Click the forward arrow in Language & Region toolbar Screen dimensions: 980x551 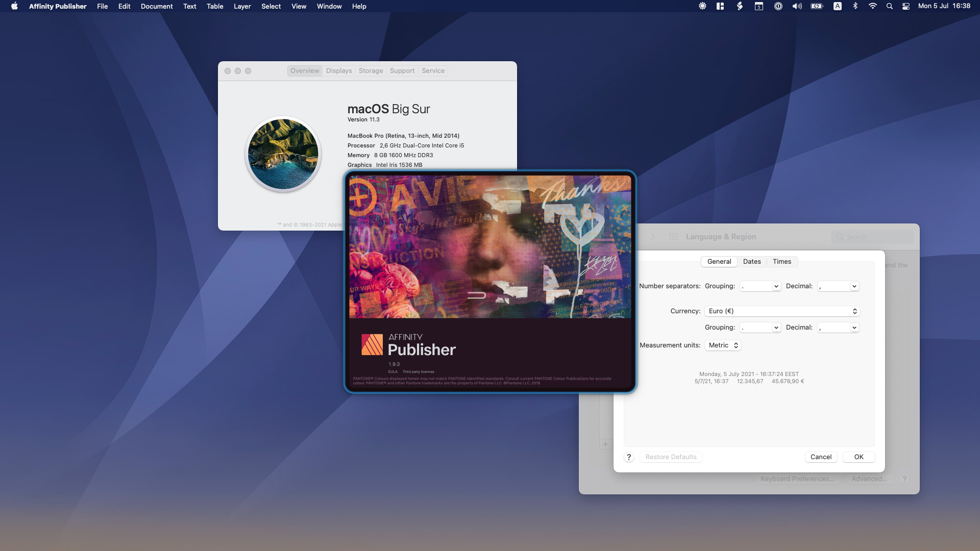(x=653, y=237)
